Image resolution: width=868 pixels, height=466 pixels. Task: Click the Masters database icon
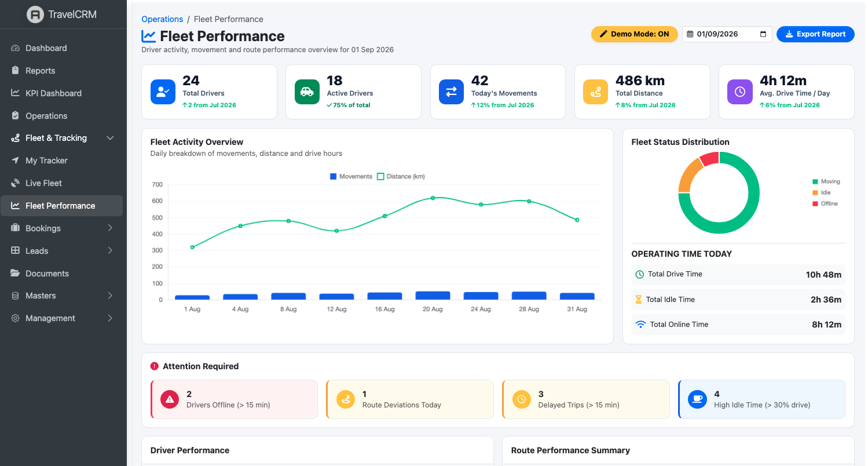click(x=16, y=296)
